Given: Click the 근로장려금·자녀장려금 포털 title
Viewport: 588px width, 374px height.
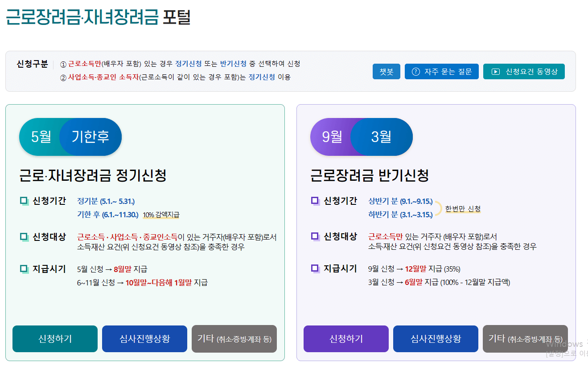Looking at the screenshot, I should [x=98, y=17].
